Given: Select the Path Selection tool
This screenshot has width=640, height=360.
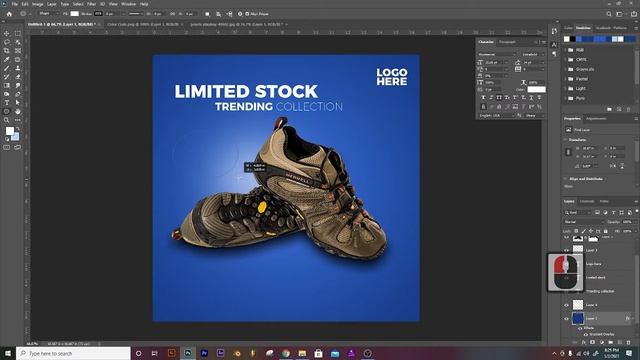Looking at the screenshot, I should (18, 102).
